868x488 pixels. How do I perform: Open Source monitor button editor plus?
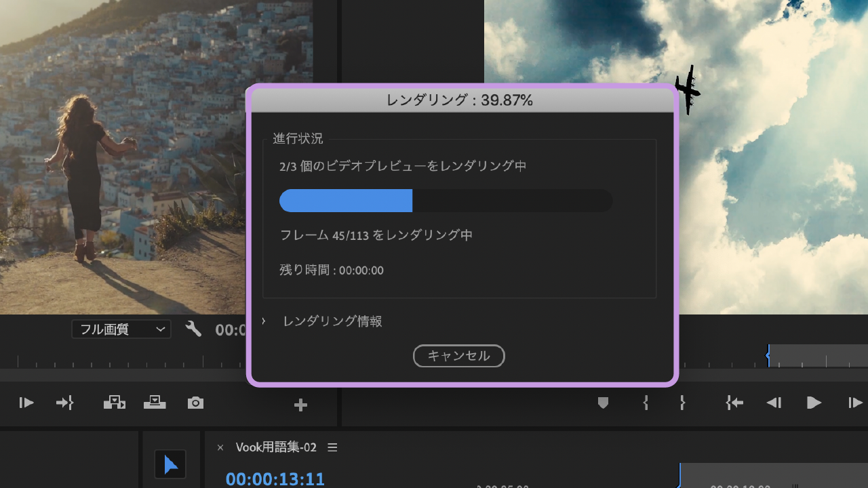coord(300,405)
